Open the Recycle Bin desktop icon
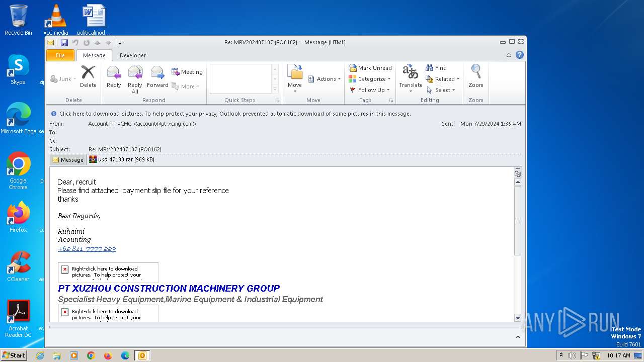 coord(18,20)
